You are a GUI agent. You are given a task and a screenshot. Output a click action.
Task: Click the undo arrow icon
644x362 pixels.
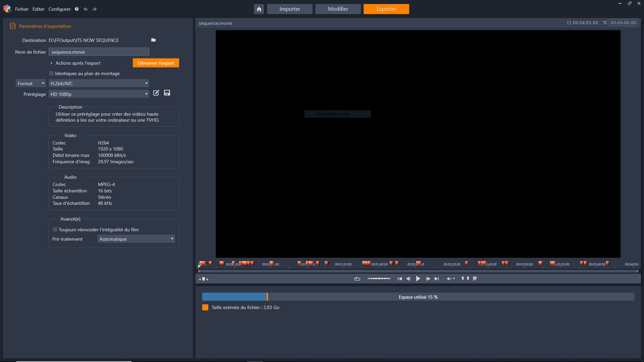point(86,9)
